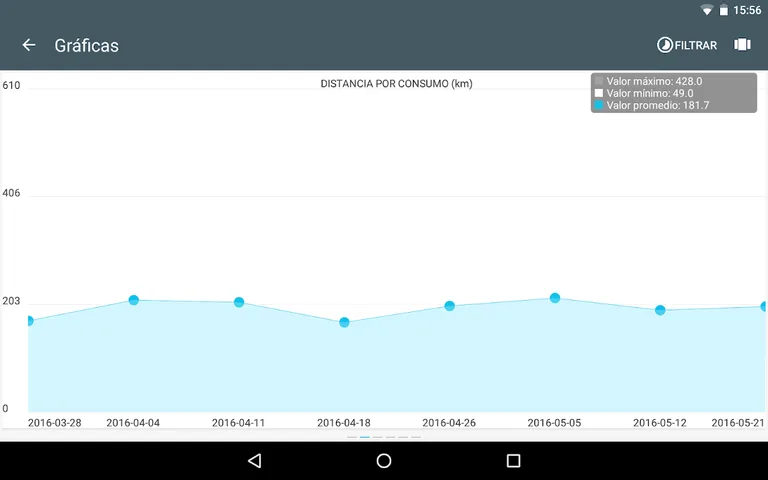Select the data point for 2016-04-11
Viewport: 768px width, 480px height.
(x=239, y=302)
